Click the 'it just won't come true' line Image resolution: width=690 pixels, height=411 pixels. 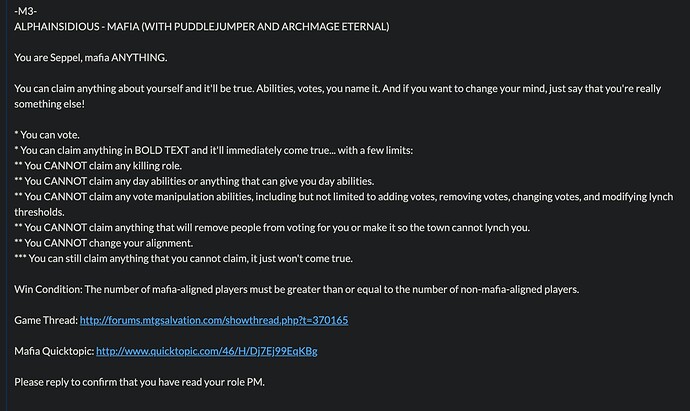pos(184,258)
